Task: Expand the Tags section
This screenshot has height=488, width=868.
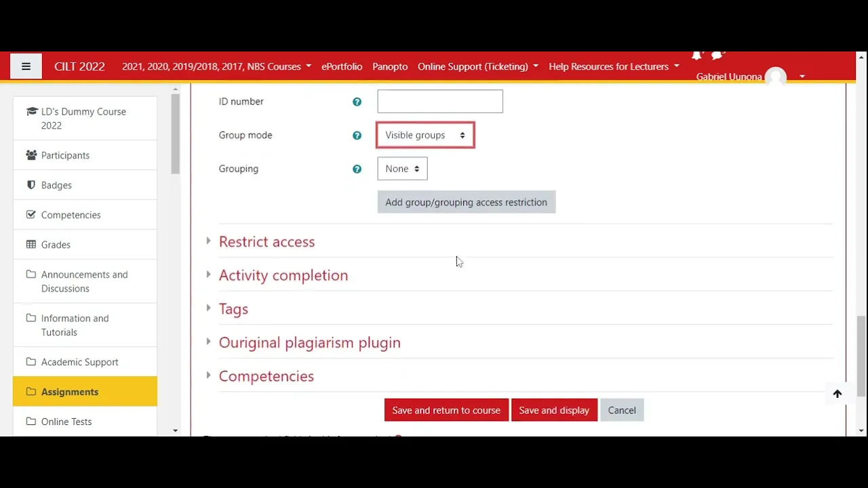Action: [x=233, y=309]
